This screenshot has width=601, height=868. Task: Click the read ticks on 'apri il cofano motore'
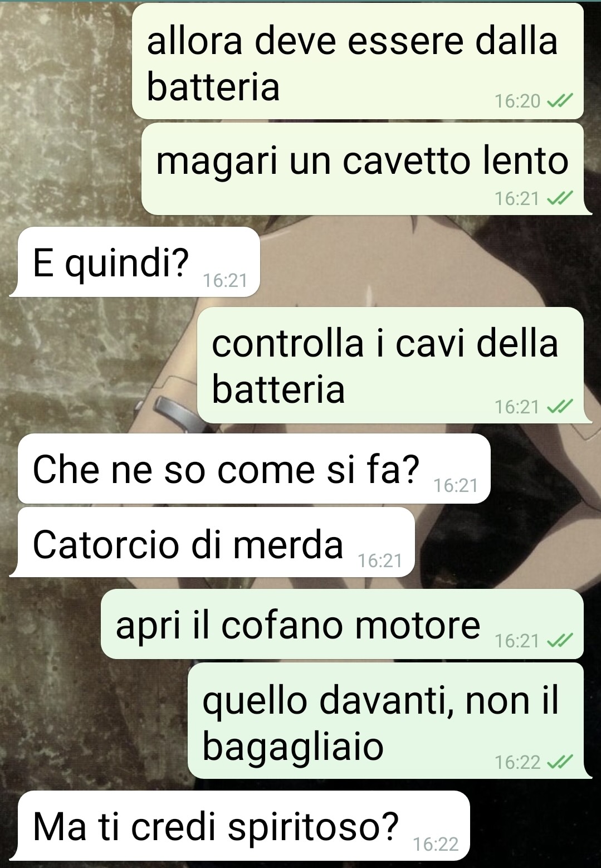tap(560, 641)
